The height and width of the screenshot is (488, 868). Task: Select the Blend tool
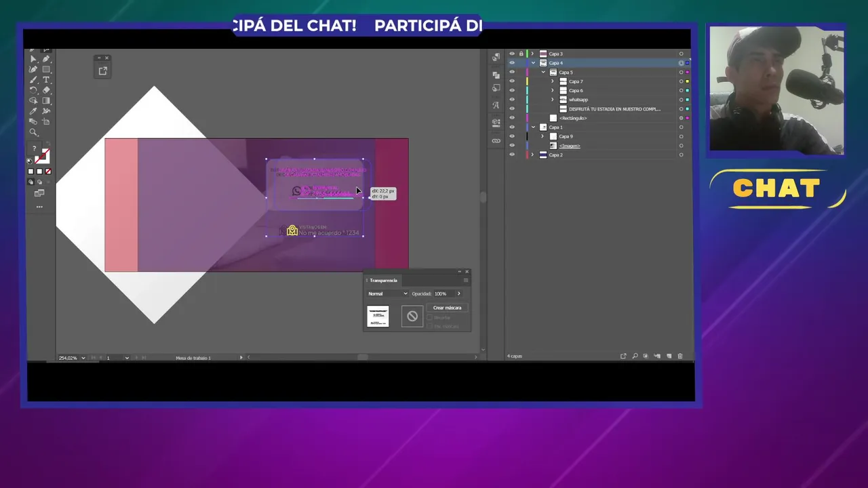[x=33, y=121]
